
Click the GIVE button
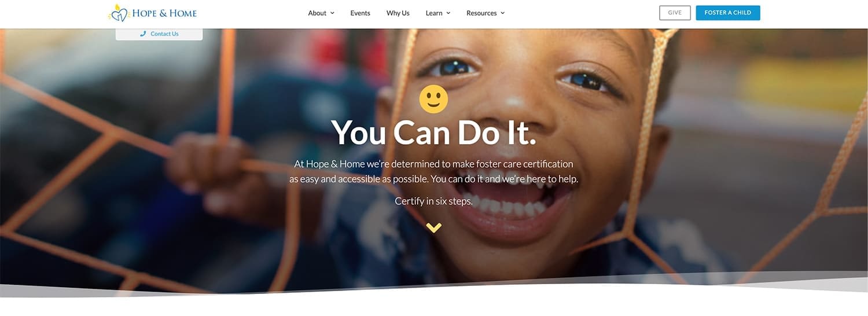[675, 13]
